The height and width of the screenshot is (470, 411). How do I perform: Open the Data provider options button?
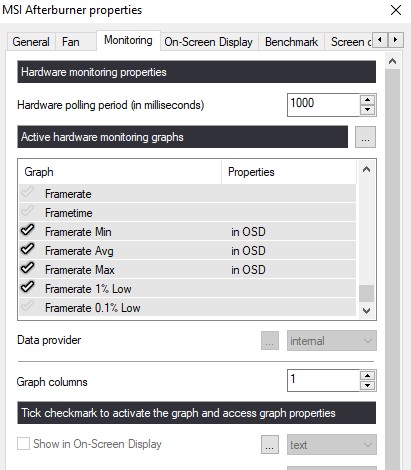click(270, 341)
